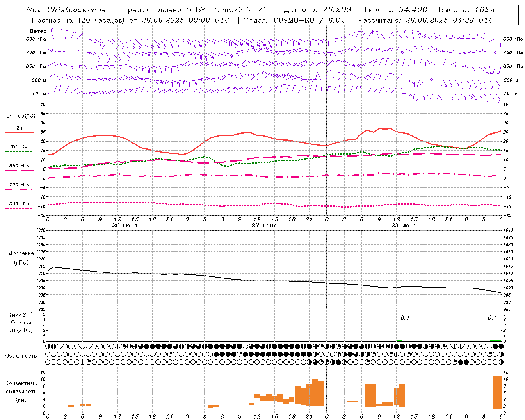Image resolution: width=525 pixels, height=420 pixels.
Task: Click the 500 гПа temperature legend entry
Action: coord(19,204)
